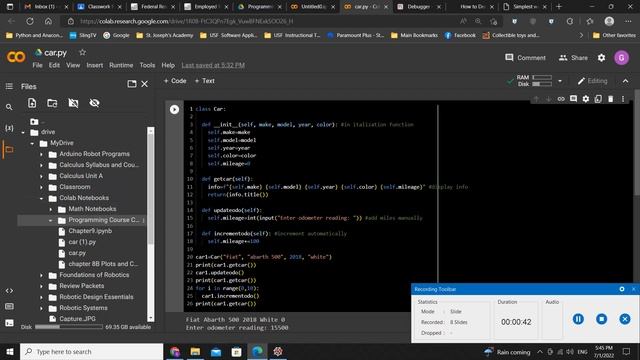Open Files panel in new window
The image size is (640, 360).
pyautogui.click(x=132, y=84)
